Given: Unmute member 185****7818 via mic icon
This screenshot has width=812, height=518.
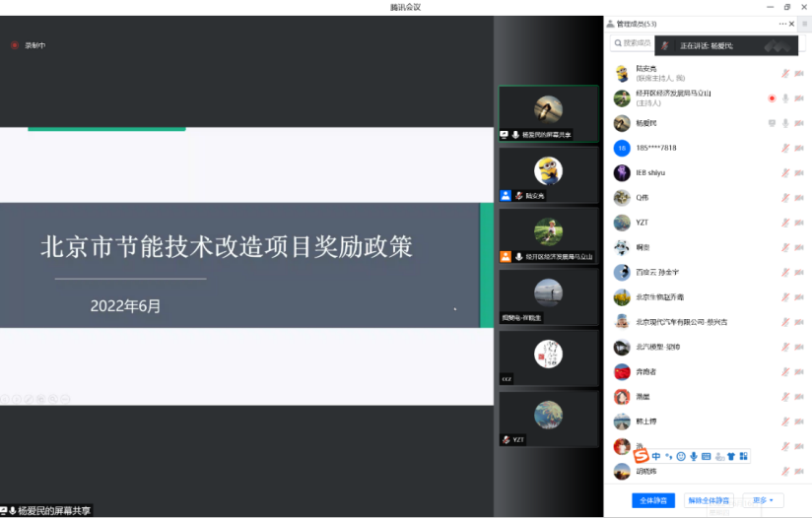Looking at the screenshot, I should [x=785, y=148].
